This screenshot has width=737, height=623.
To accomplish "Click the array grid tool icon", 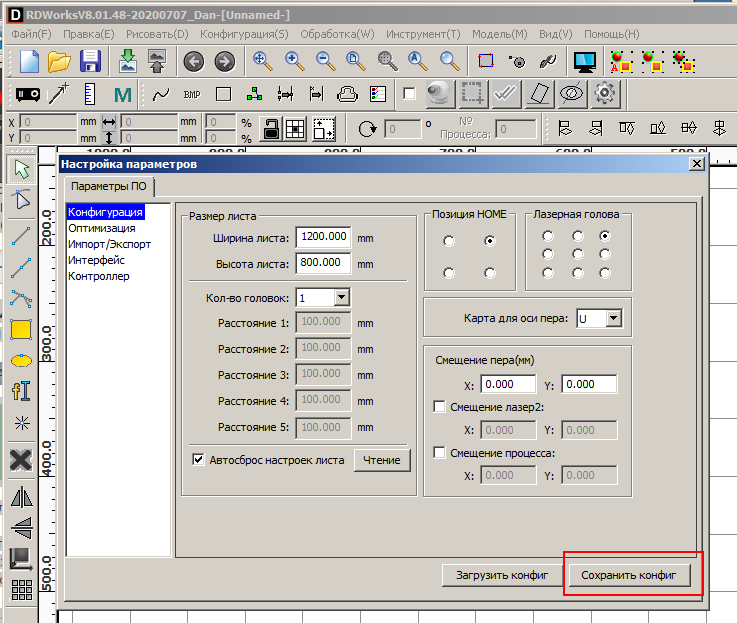I will tap(21, 589).
